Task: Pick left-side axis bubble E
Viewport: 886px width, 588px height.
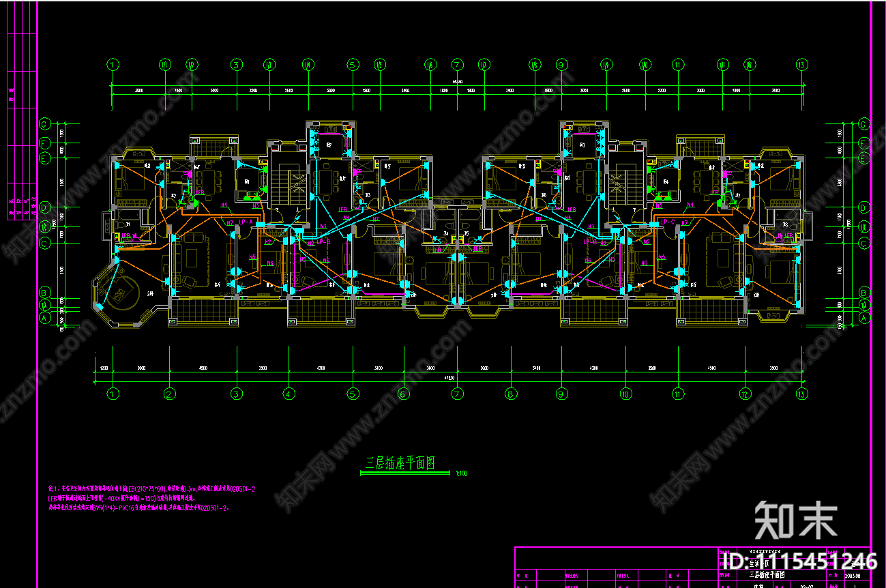Action: (x=46, y=158)
